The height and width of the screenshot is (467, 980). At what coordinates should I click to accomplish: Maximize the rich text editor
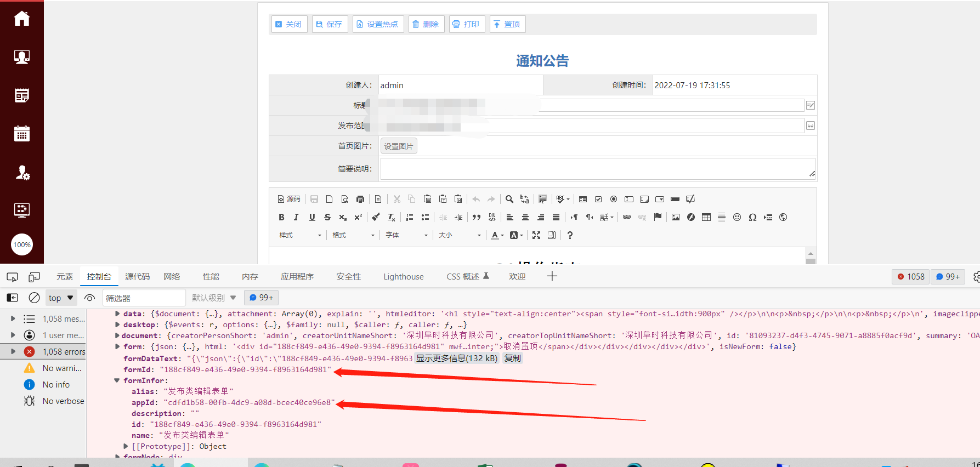coord(536,235)
